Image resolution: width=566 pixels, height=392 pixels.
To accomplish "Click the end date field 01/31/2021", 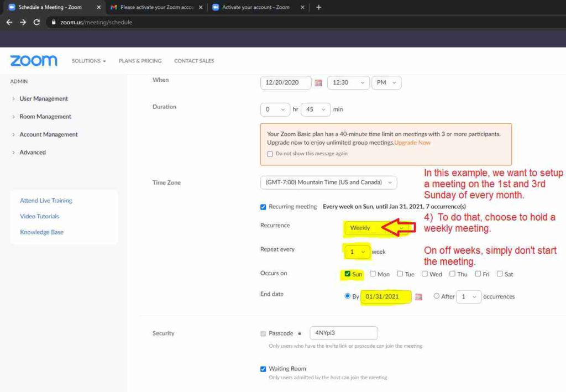I will click(x=385, y=297).
